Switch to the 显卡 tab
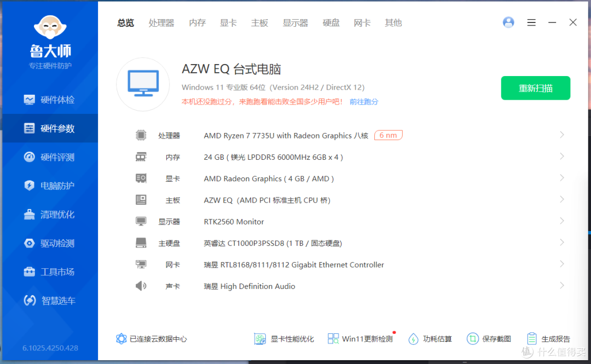 click(228, 23)
